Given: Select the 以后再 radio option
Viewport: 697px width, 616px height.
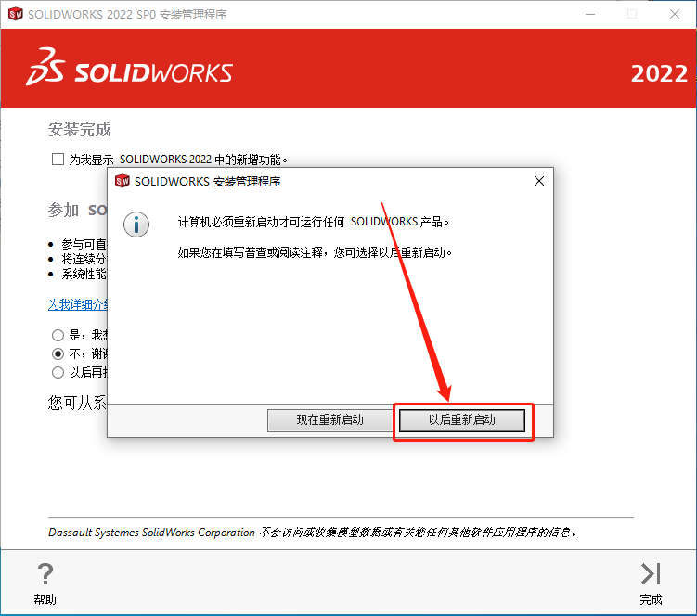Looking at the screenshot, I should (x=58, y=372).
